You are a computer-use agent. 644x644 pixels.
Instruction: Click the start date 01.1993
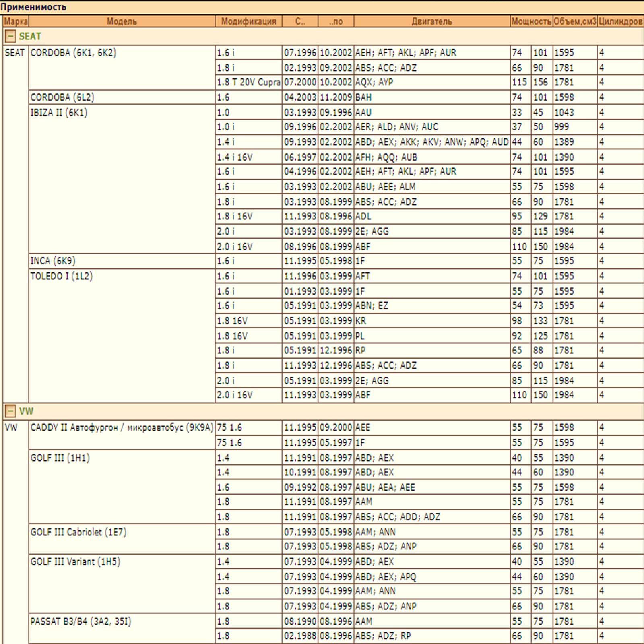point(300,291)
